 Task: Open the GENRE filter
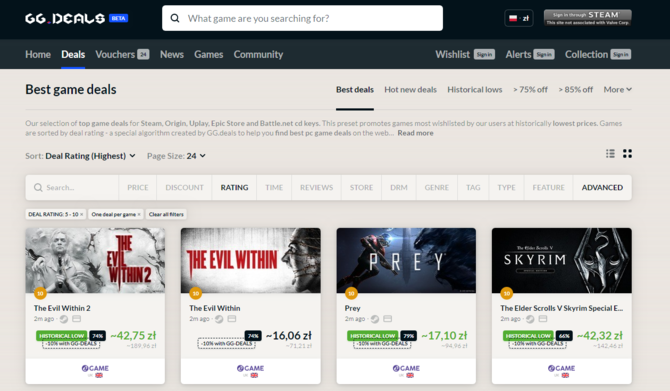point(436,188)
